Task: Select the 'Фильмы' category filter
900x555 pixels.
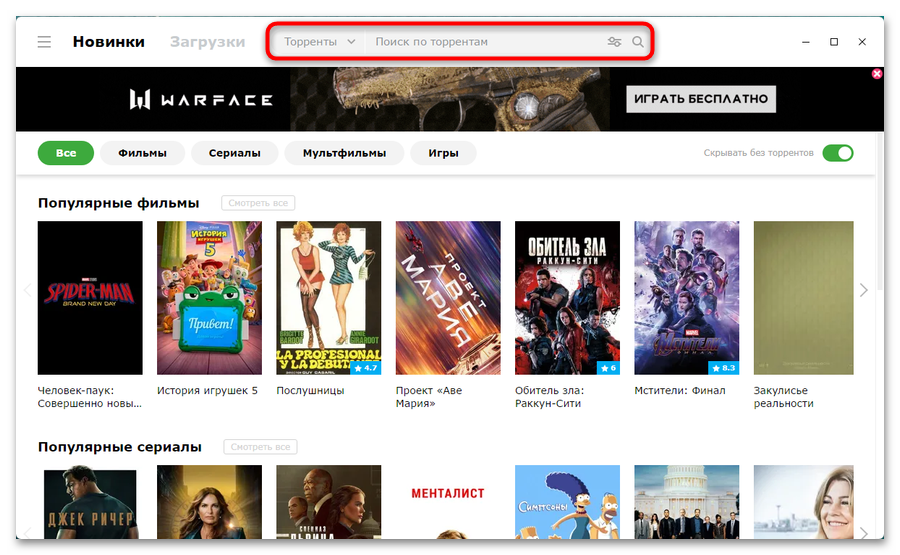Action: tap(142, 153)
